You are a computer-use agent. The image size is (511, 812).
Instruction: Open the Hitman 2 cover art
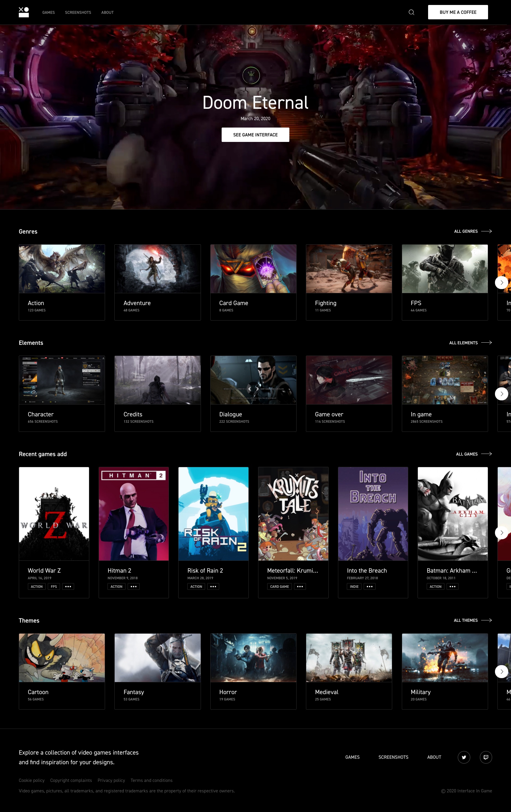point(134,514)
